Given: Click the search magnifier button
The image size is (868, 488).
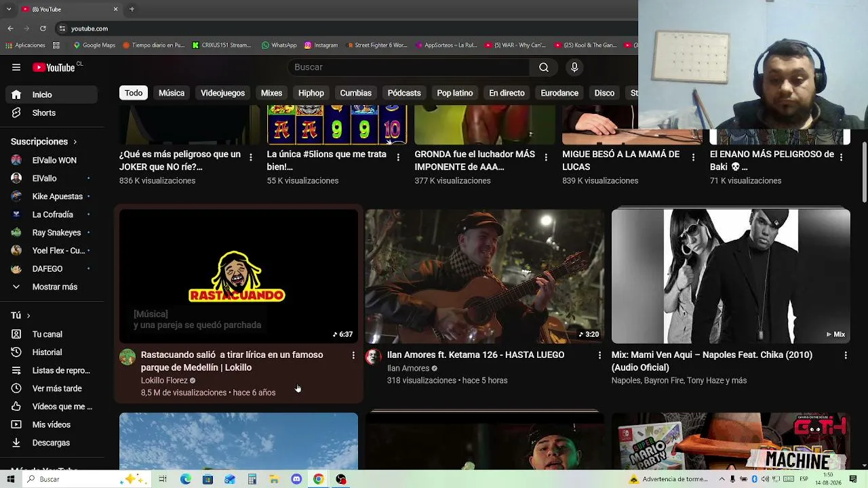Looking at the screenshot, I should click(544, 67).
